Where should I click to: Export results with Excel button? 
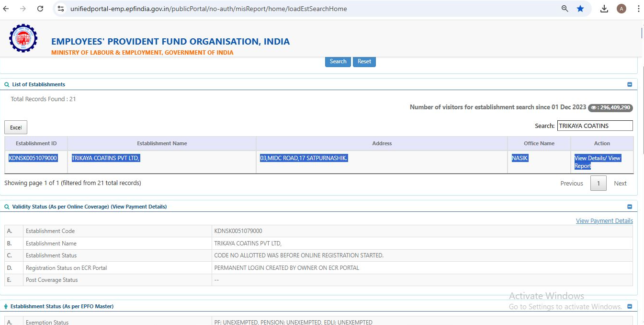tap(16, 128)
